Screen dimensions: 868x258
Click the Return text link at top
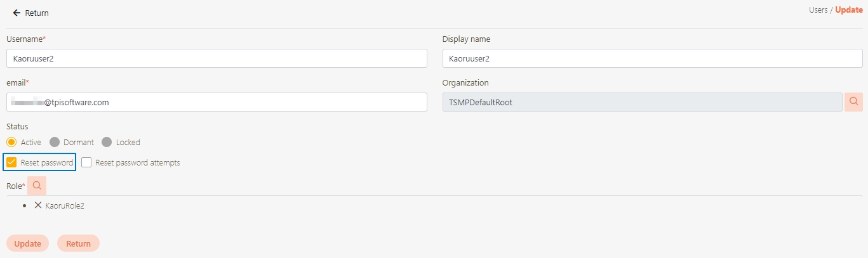[x=37, y=13]
